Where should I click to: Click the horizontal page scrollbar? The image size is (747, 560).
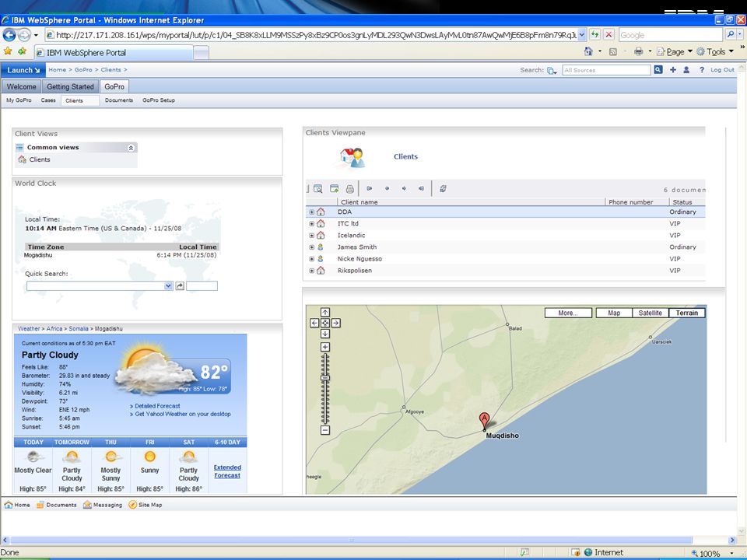(x=351, y=540)
